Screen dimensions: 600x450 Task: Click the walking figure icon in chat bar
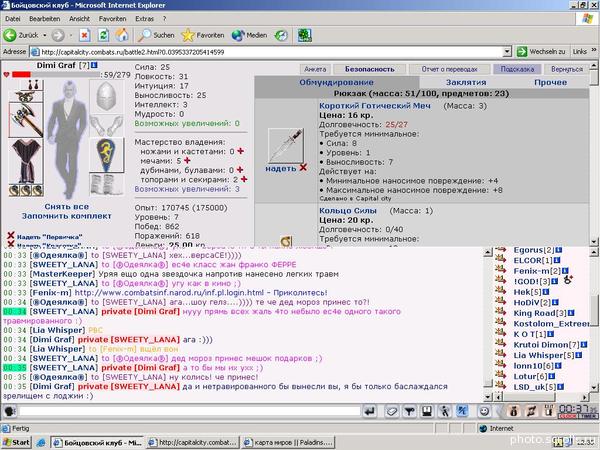pos(445,412)
